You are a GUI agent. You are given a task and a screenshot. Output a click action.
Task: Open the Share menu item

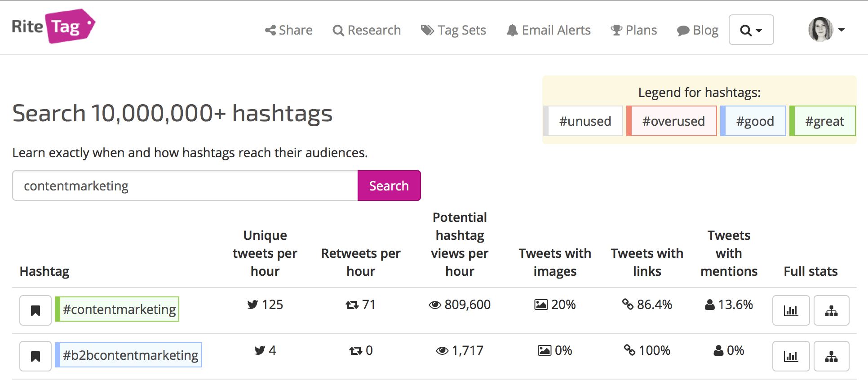click(289, 30)
